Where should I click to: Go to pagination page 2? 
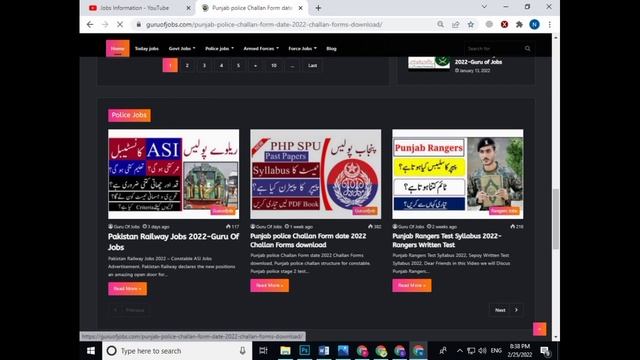(187, 65)
